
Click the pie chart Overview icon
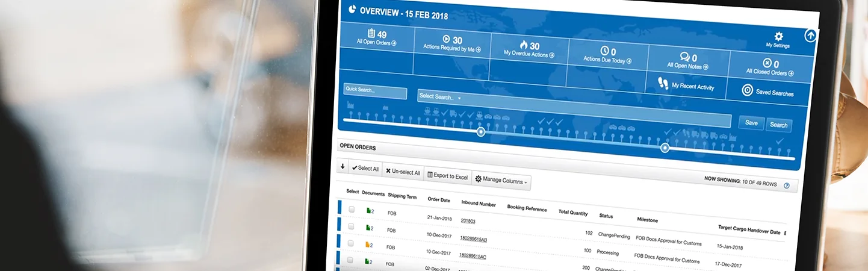pos(352,10)
